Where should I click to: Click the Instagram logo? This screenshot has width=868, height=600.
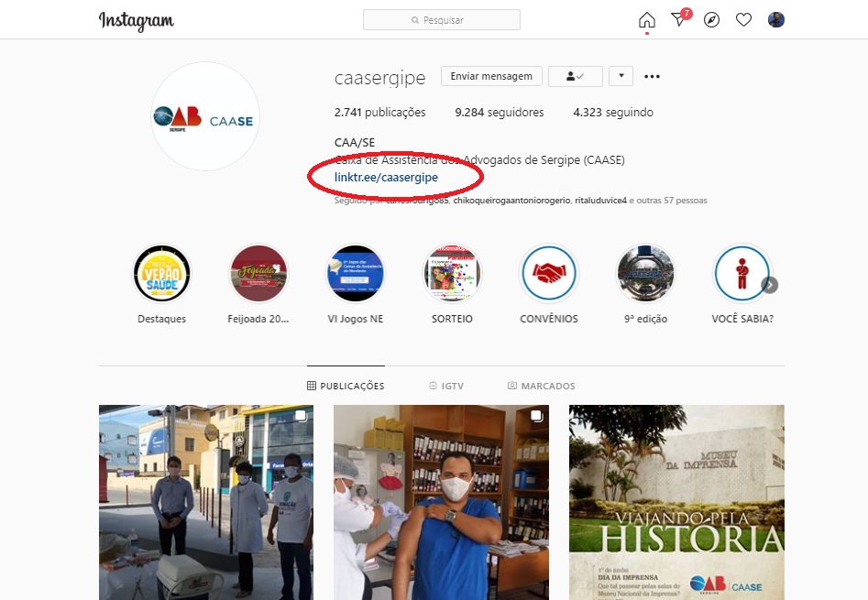137,21
